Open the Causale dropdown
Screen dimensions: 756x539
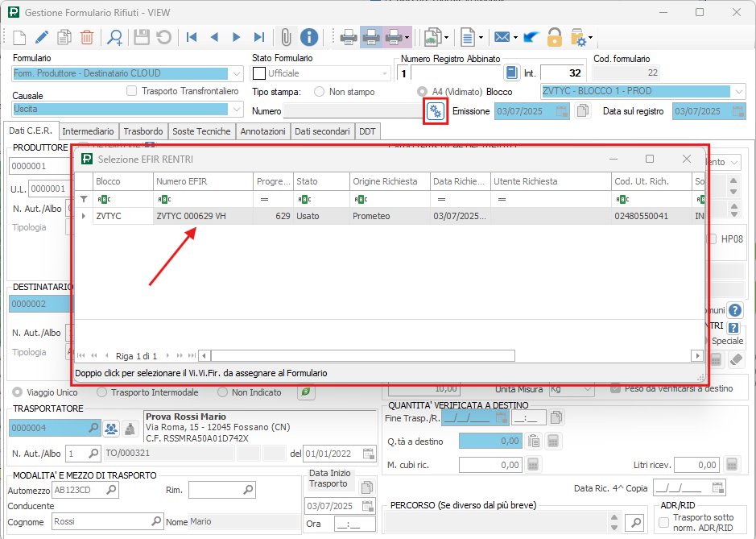pos(236,109)
